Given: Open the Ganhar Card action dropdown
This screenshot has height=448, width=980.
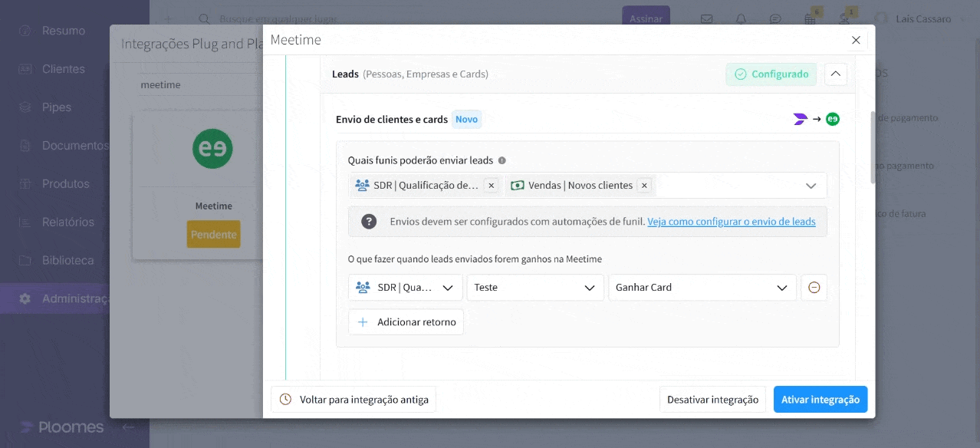Looking at the screenshot, I should pyautogui.click(x=781, y=287).
